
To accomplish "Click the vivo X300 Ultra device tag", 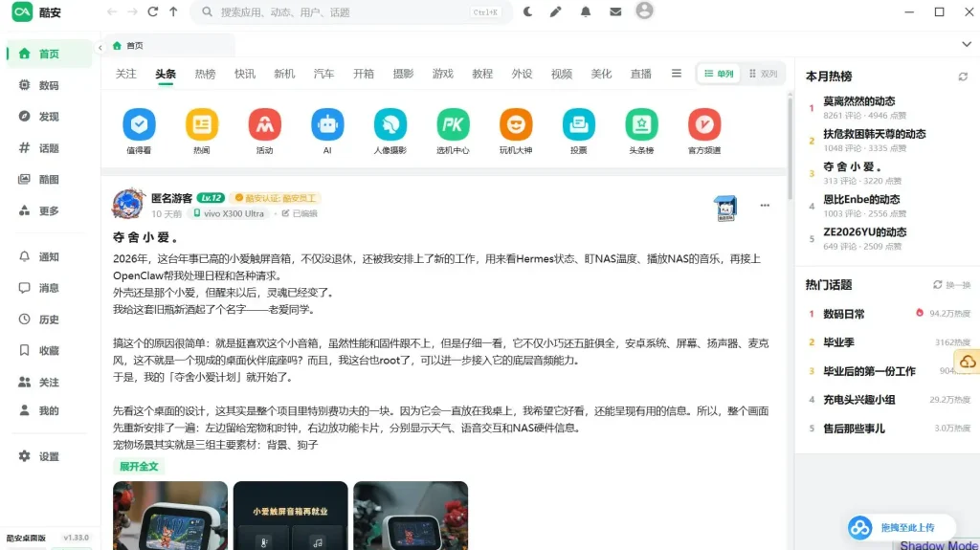I will point(229,213).
